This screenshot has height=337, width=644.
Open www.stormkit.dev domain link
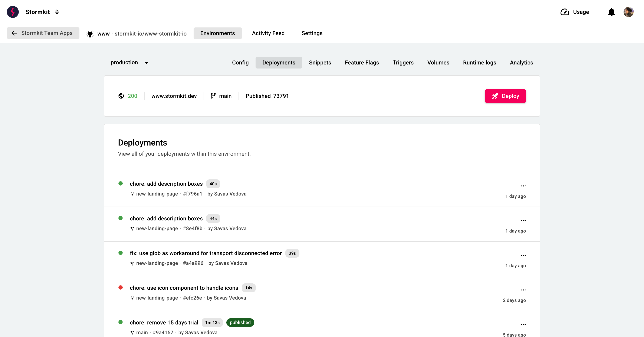coord(174,96)
